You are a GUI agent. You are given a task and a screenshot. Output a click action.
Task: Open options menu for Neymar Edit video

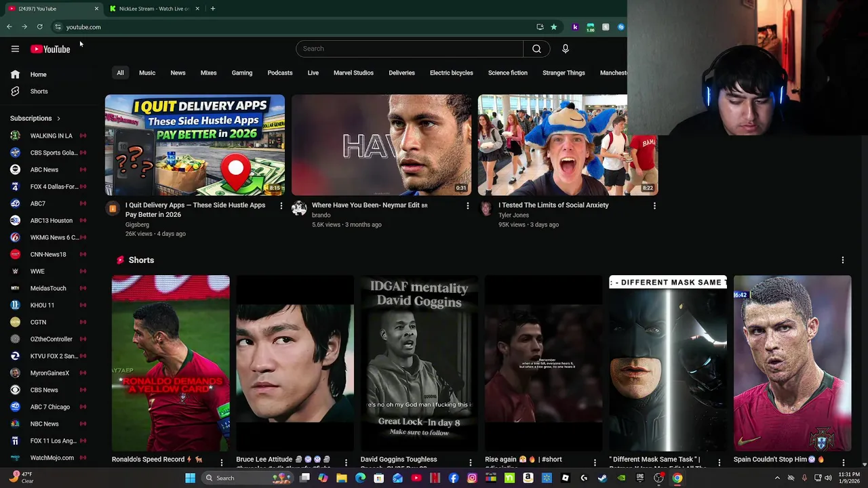[467, 205]
